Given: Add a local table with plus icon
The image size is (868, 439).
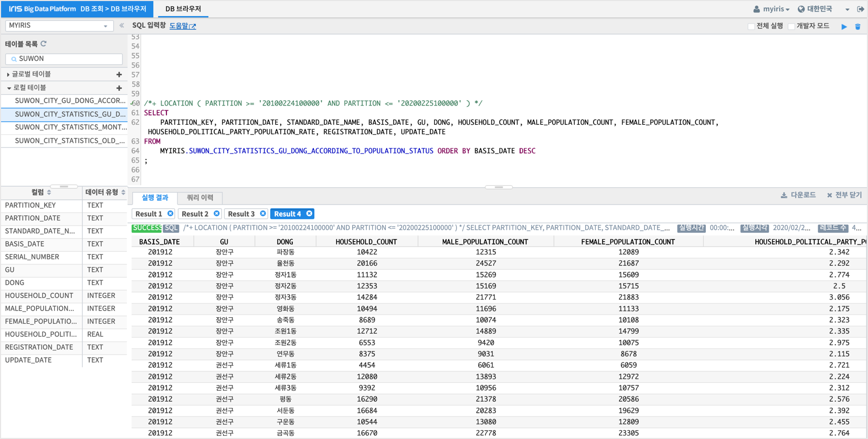Looking at the screenshot, I should point(119,88).
